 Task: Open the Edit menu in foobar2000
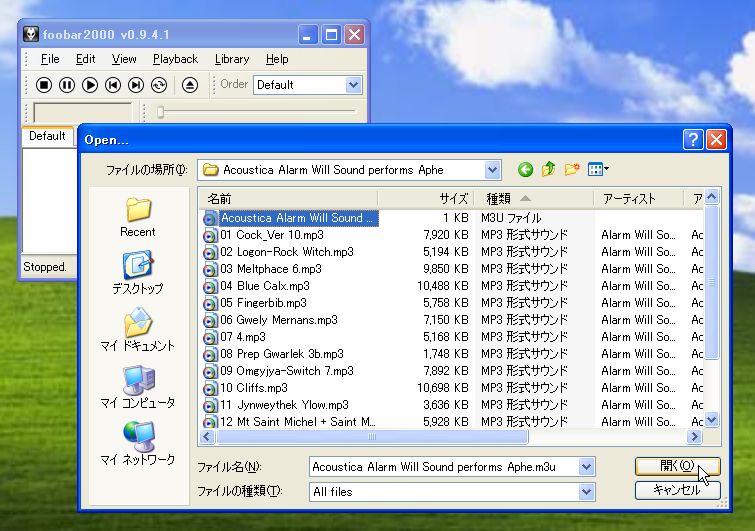(x=86, y=59)
